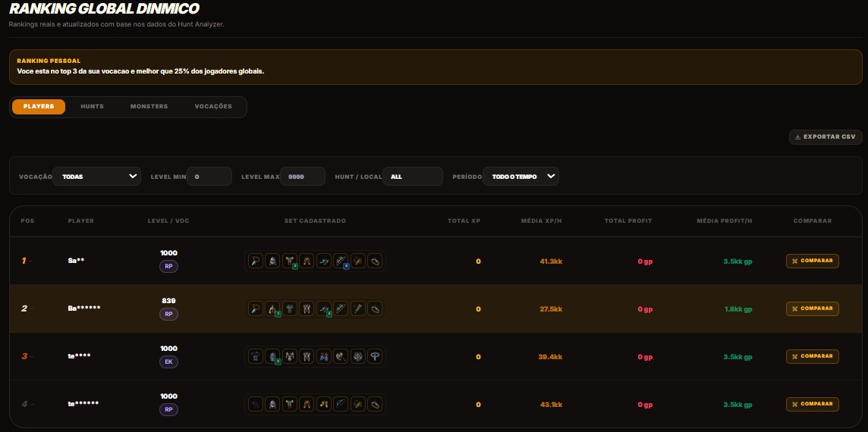Click the boots icon in Sa** row
This screenshot has height=432, width=868.
(324, 261)
